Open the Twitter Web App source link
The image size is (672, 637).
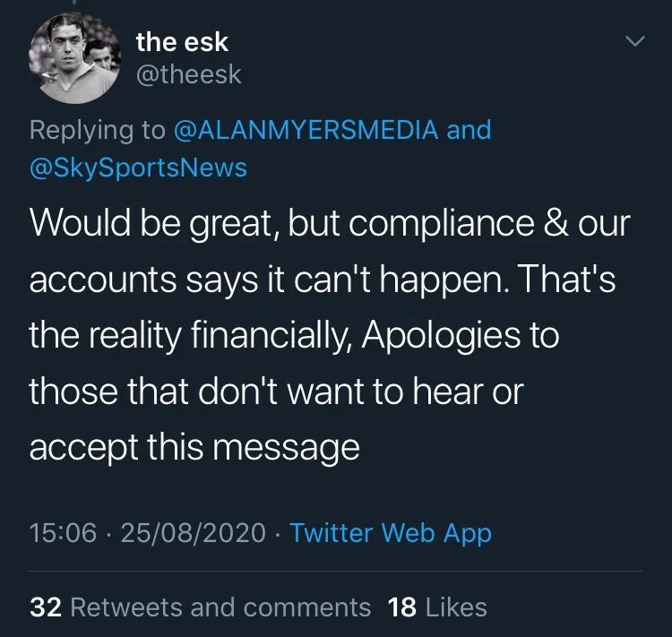391,533
